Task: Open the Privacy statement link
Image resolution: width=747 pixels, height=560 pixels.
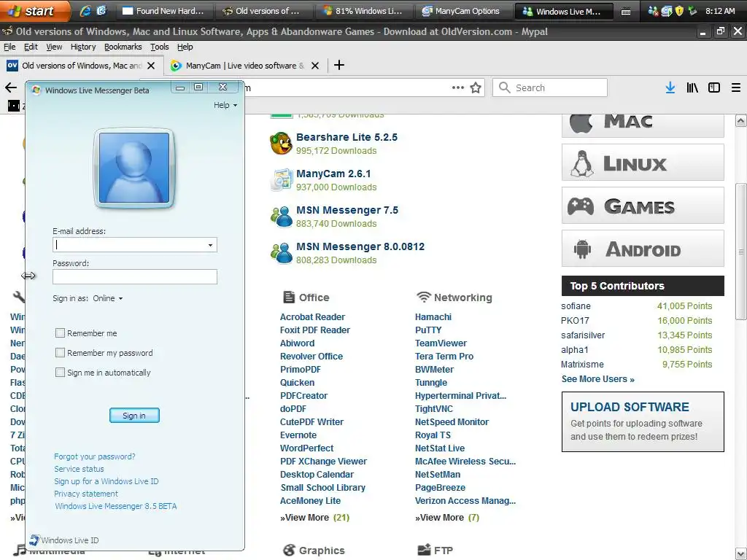Action: click(x=86, y=494)
